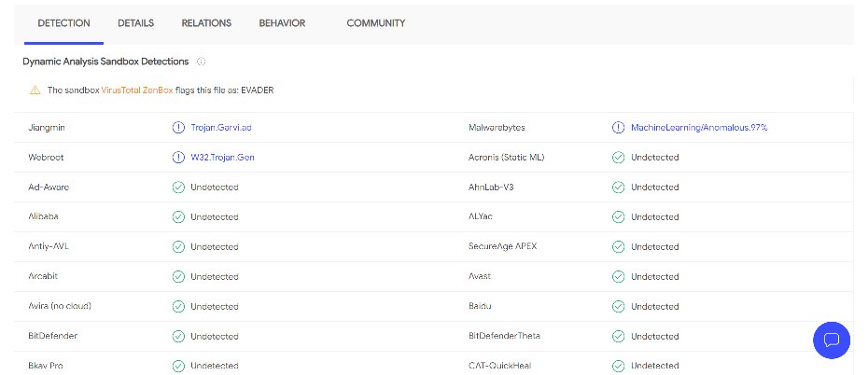
Task: Click the Dynamic Analysis Sandbox Detections heading
Action: 105,62
